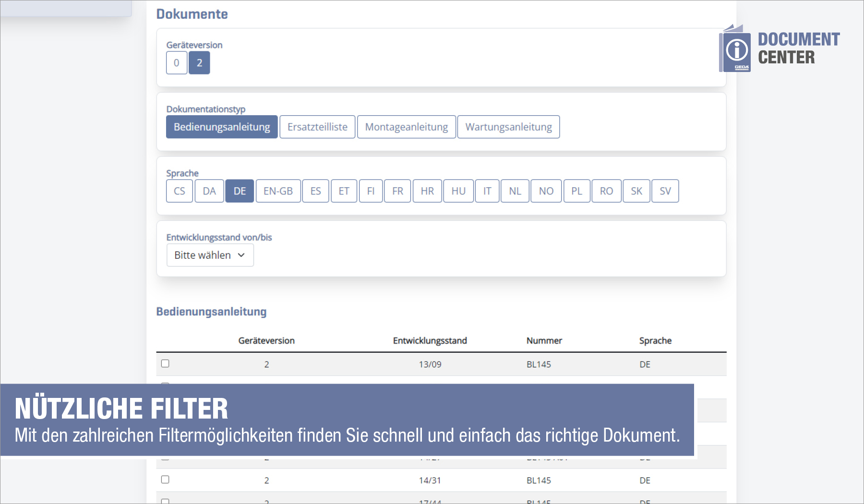Select the HR language filter
The width and height of the screenshot is (864, 504).
point(427,191)
